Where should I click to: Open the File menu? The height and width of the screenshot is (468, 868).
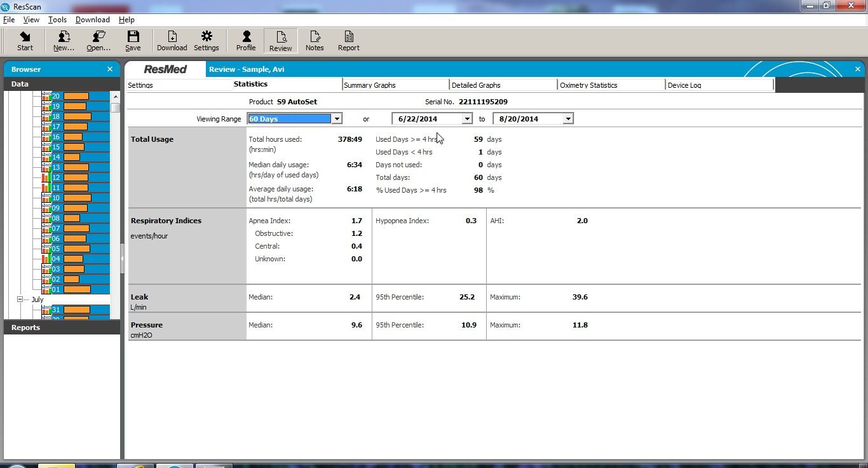(9, 20)
